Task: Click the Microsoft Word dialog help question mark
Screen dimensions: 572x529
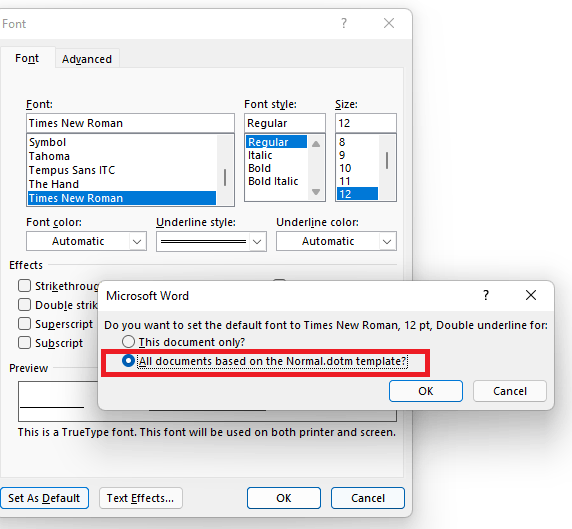Action: (x=486, y=295)
